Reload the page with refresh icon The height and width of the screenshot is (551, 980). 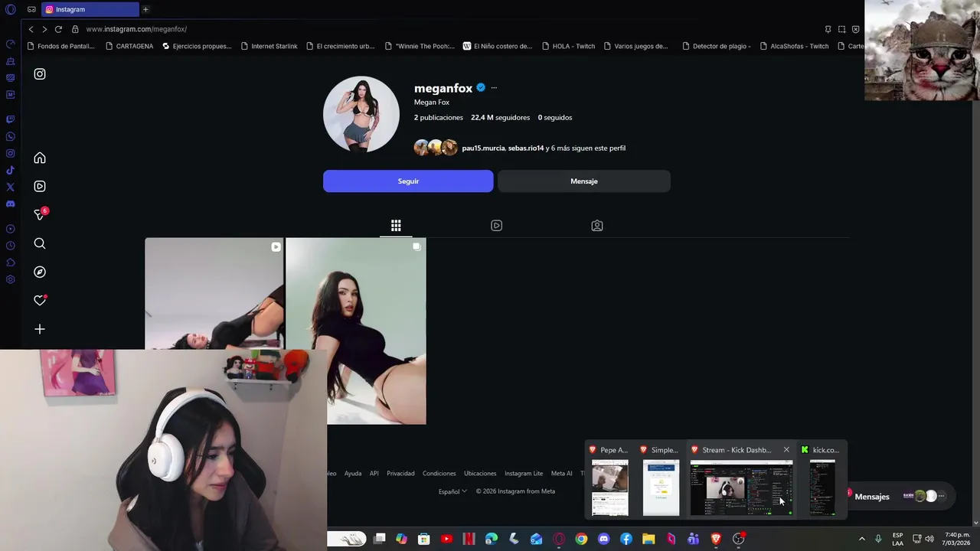[58, 29]
